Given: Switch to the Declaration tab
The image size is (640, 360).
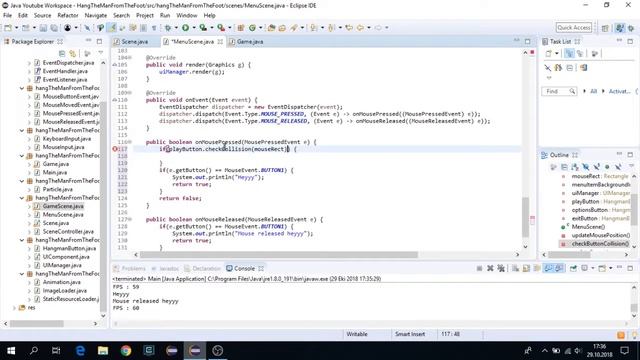Looking at the screenshot, I should click(x=206, y=269).
